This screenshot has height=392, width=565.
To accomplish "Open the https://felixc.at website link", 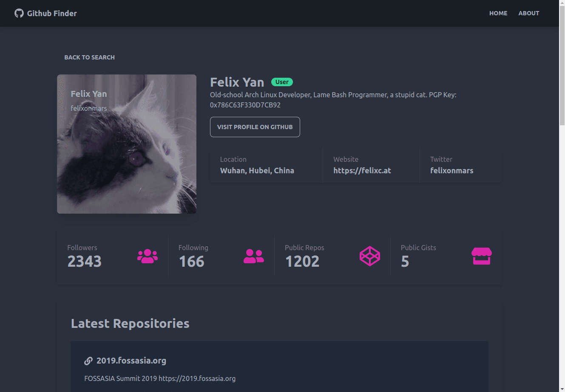I will pos(362,171).
